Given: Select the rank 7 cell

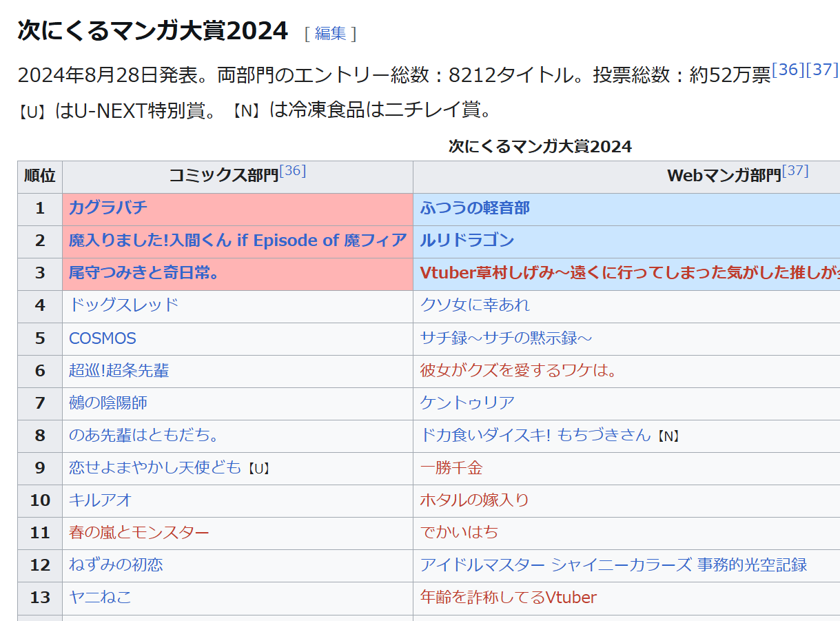Looking at the screenshot, I should tap(40, 403).
